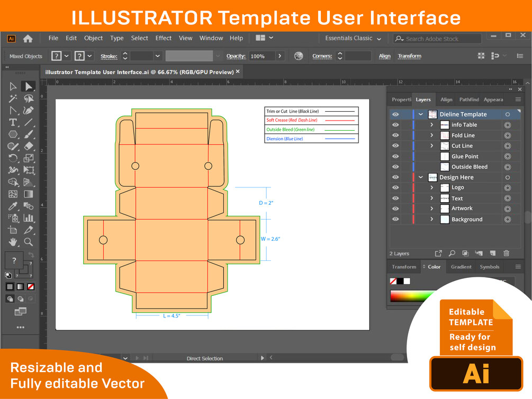
Task: Click the Search Adobe Stock field
Action: point(438,39)
